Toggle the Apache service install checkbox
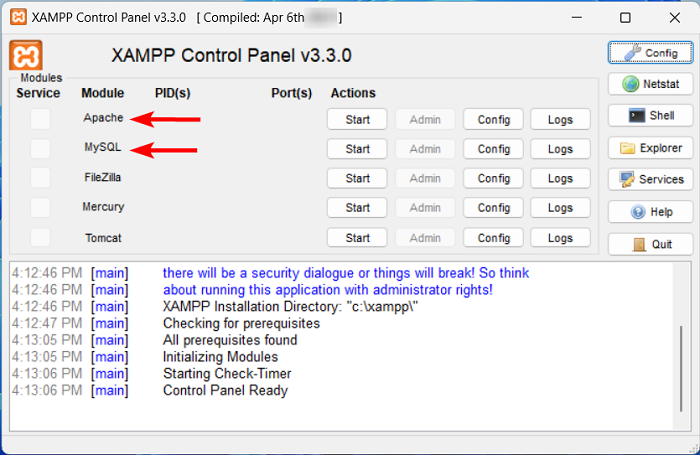700x455 pixels. [x=40, y=119]
